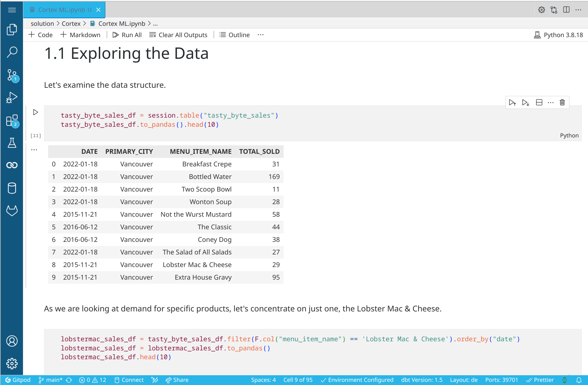588x385 pixels.
Task: Delete the cell with the trash icon
Action: pyautogui.click(x=562, y=102)
